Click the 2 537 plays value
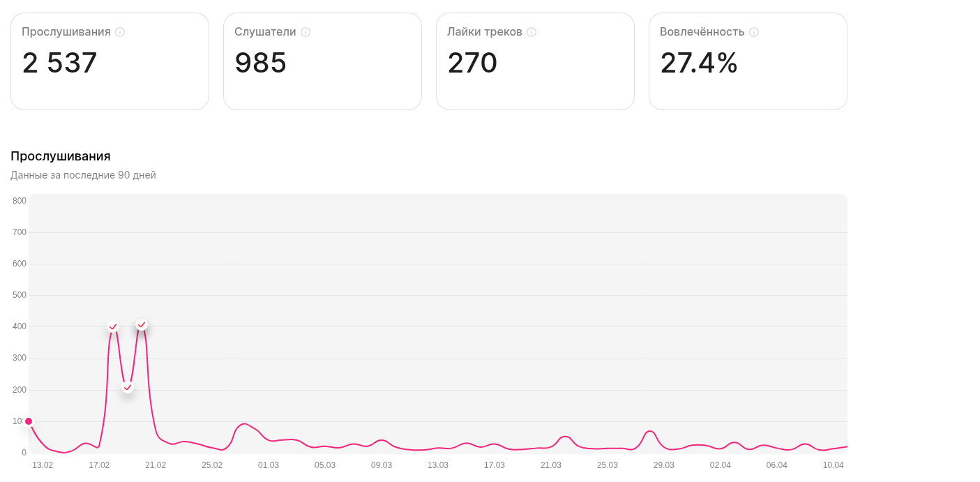The height and width of the screenshot is (482, 980). 60,63
